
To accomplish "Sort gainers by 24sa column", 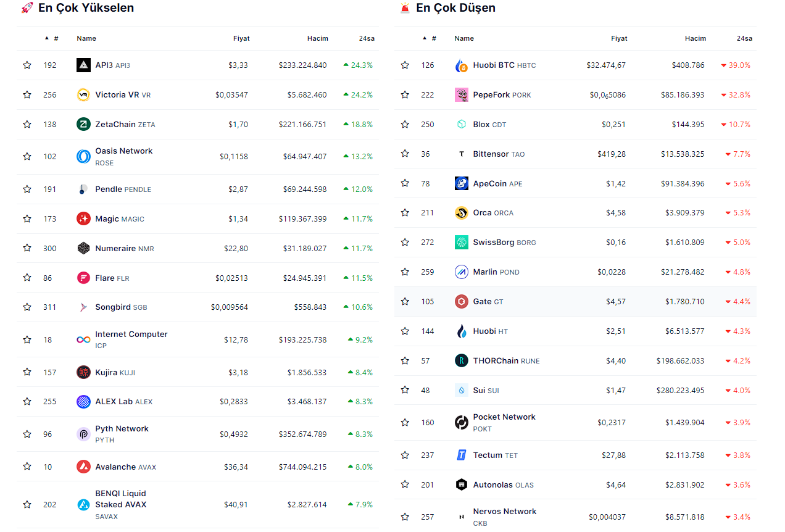I will coord(367,38).
